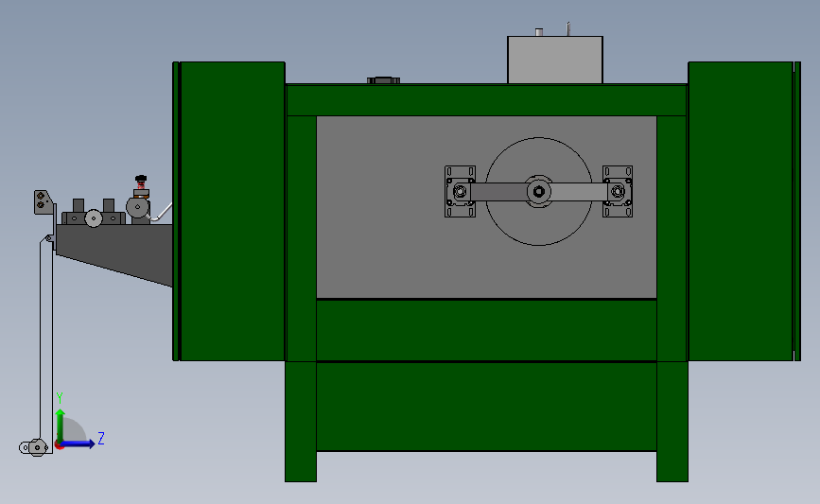The image size is (820, 504).
Task: Select the light gray box on top of frame
Action: pyautogui.click(x=555, y=60)
